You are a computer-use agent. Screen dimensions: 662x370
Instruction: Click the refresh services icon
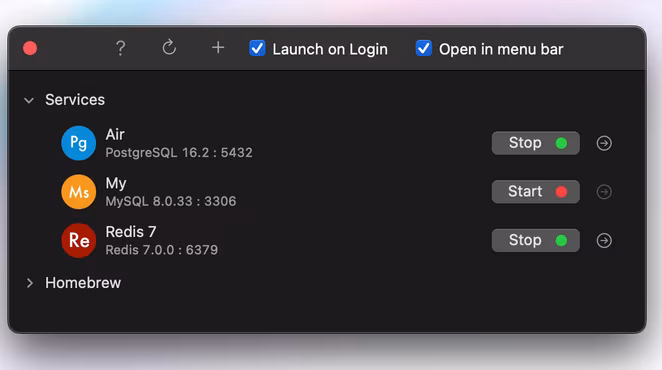[169, 47]
